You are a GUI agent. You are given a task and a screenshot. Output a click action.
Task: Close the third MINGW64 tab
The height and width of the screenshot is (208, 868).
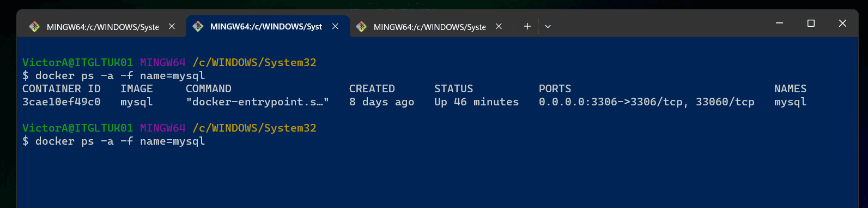coord(499,26)
